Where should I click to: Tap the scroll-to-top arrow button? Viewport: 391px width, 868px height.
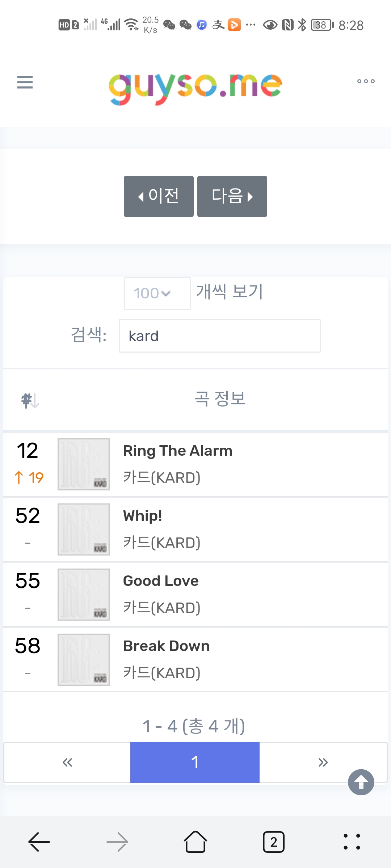[361, 782]
